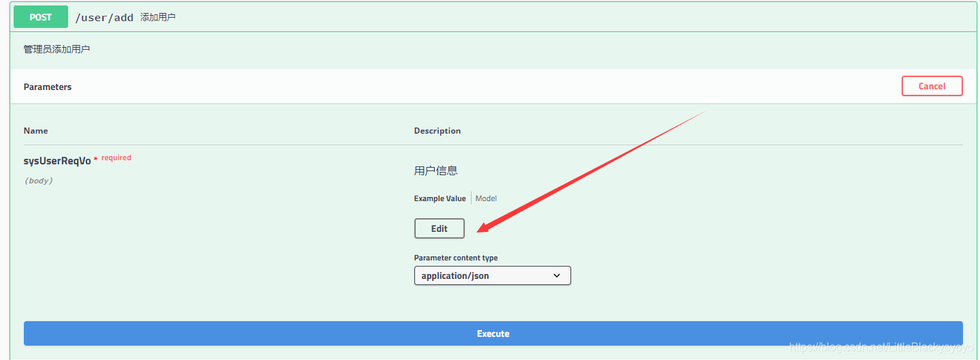Switch to the Example Value tab

click(x=440, y=198)
